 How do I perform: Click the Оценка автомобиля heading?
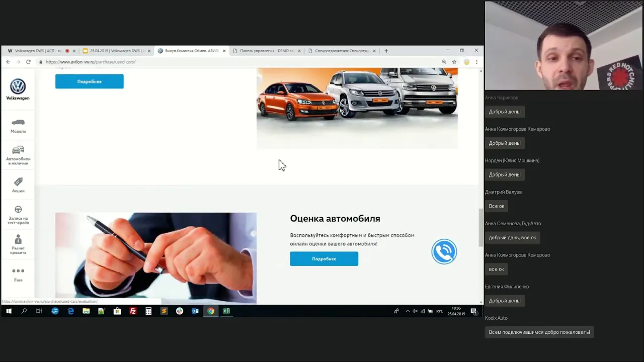coord(335,219)
